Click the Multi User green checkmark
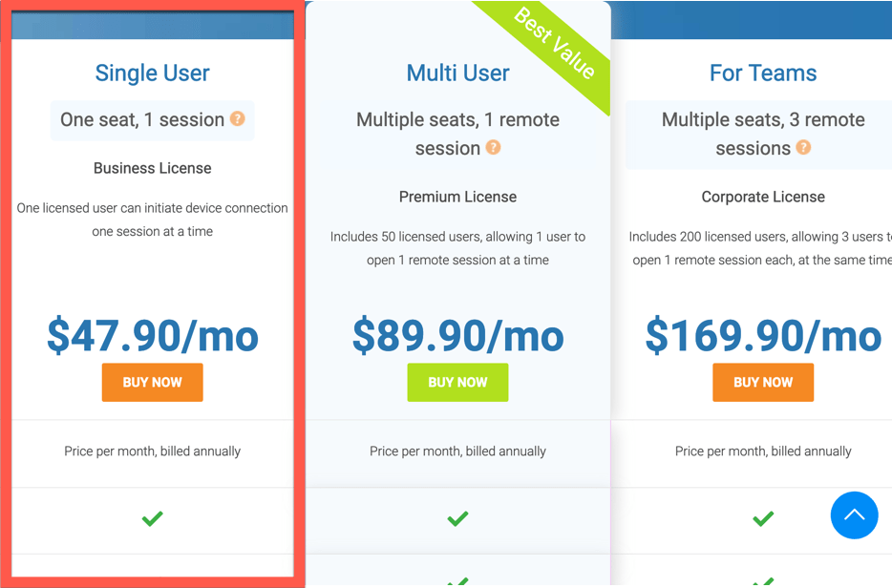Image resolution: width=892 pixels, height=588 pixels. [x=458, y=518]
